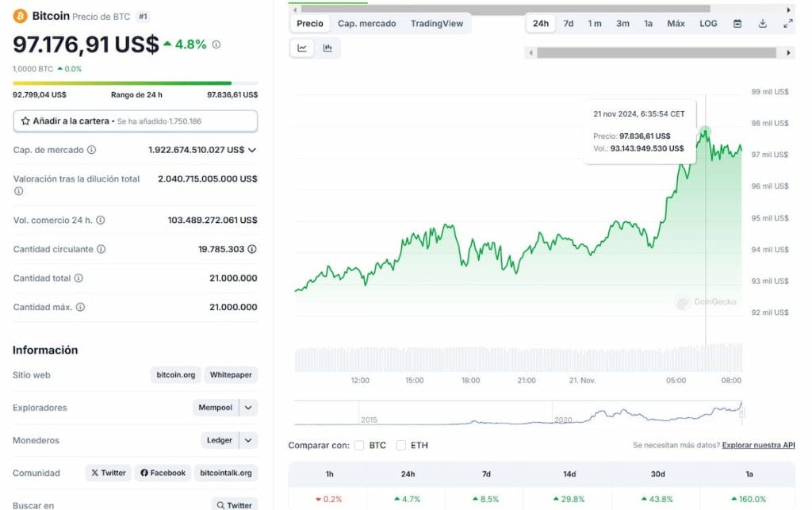Click the 97.176,91 US$ price
This screenshot has width=812, height=510.
86,44
